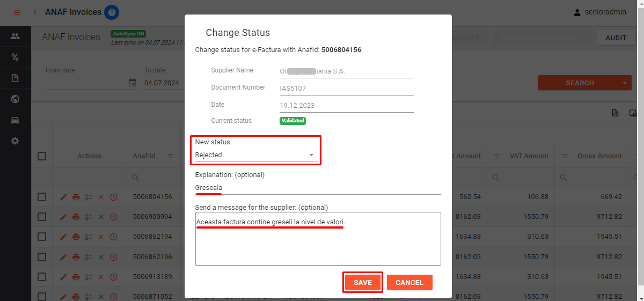The width and height of the screenshot is (644, 301).
Task: Click the export document icon above grid
Action: pyautogui.click(x=616, y=113)
